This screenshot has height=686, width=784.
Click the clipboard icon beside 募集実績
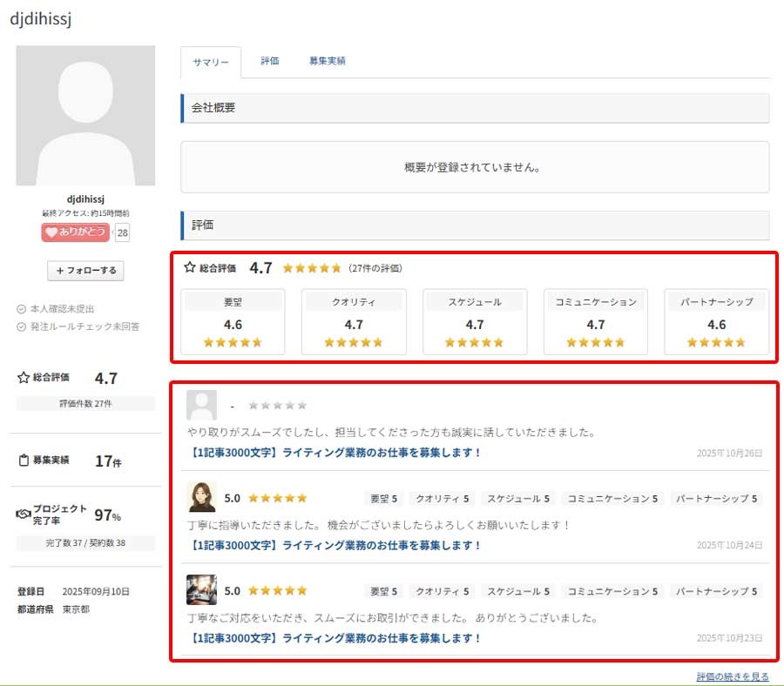[24, 461]
